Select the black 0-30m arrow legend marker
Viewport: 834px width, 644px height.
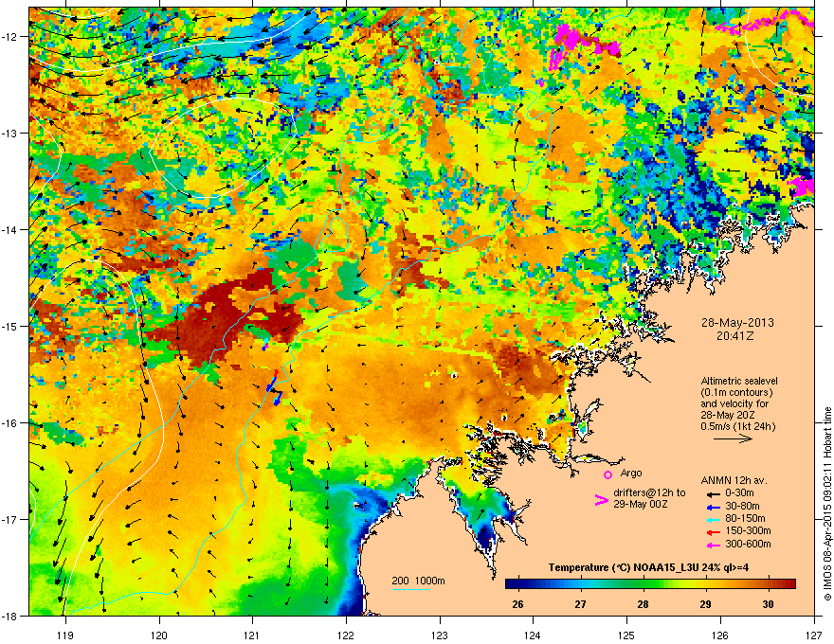(x=712, y=493)
